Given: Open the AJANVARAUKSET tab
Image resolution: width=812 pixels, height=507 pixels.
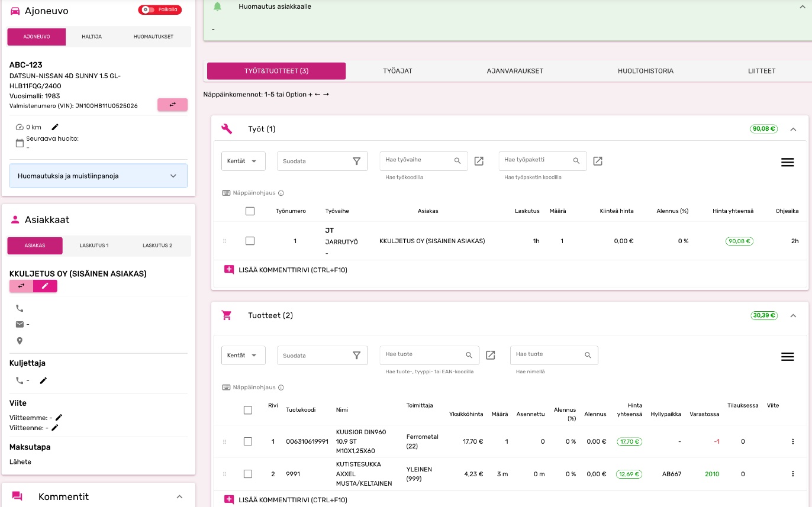Looking at the screenshot, I should pos(515,71).
